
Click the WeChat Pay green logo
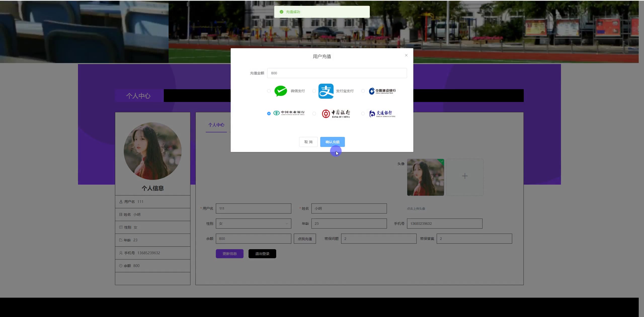tap(280, 91)
